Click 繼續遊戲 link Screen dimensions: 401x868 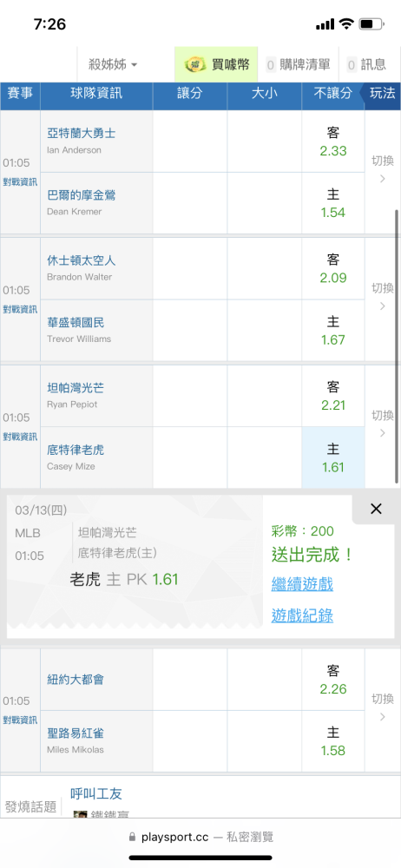click(x=302, y=583)
